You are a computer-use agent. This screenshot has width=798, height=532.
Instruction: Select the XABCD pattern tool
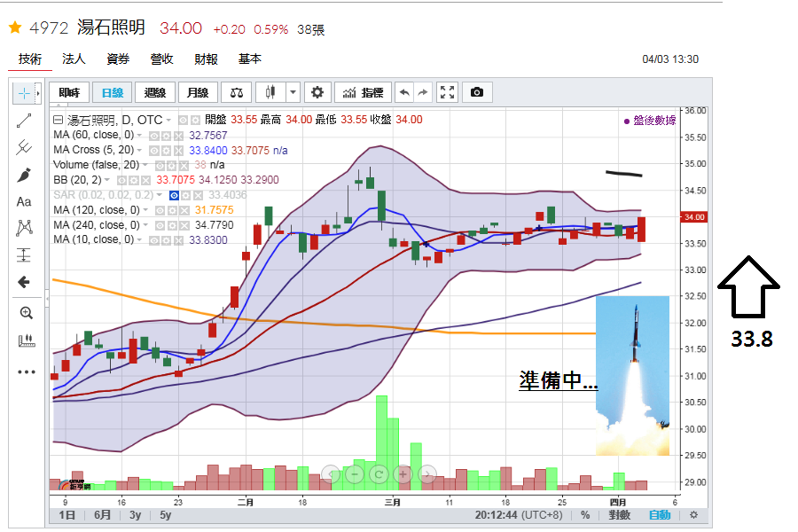point(24,228)
